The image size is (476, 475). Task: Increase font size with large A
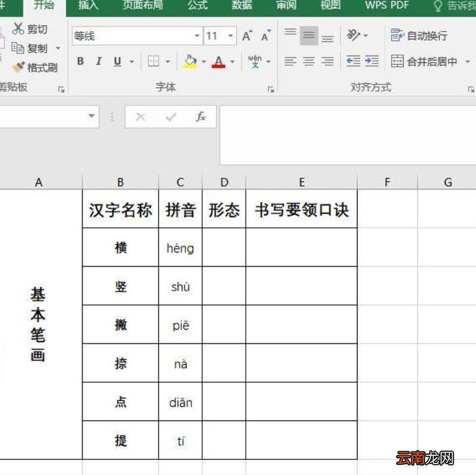(x=248, y=36)
